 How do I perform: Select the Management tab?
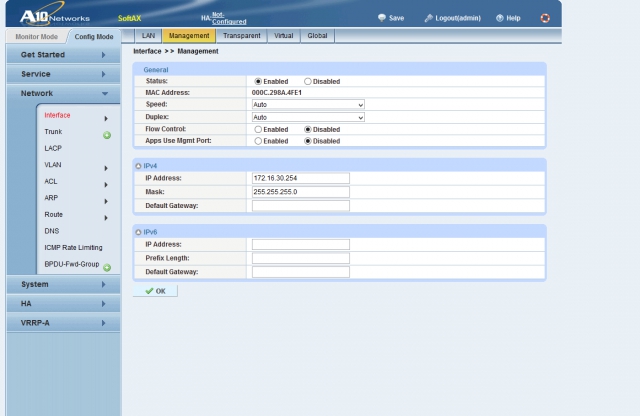189,36
